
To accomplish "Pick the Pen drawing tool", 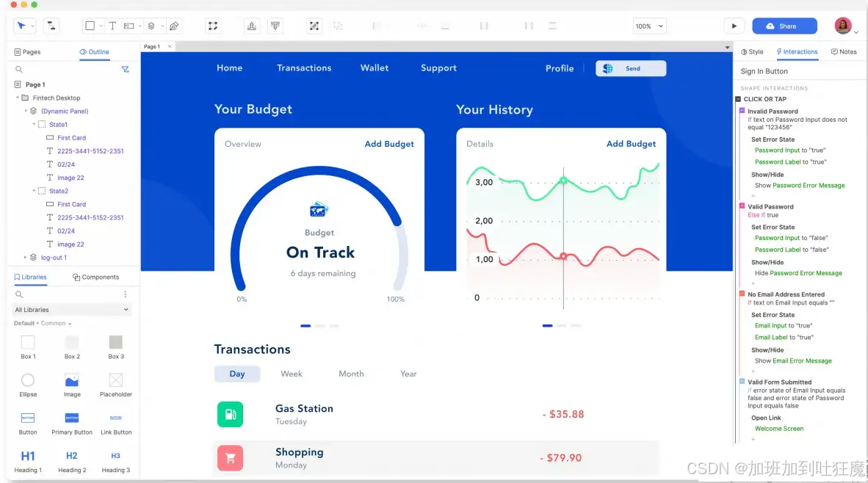I will click(174, 26).
